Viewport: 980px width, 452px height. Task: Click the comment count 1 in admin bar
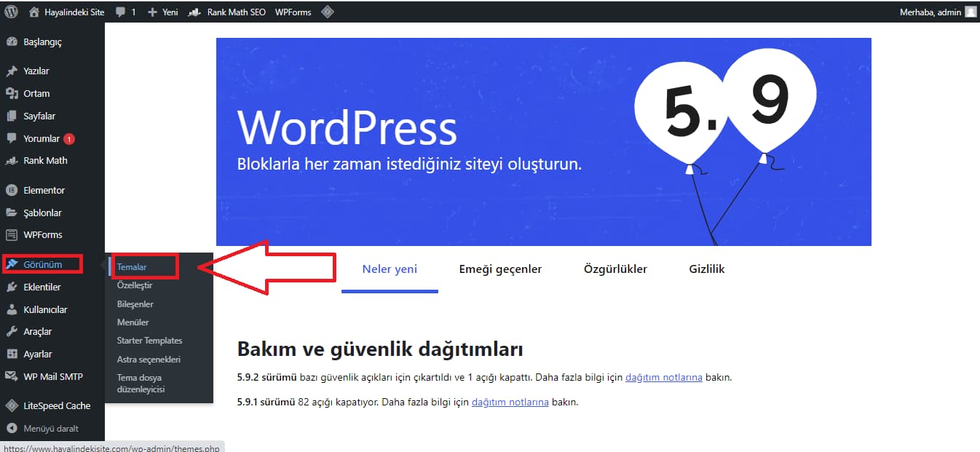click(x=133, y=12)
